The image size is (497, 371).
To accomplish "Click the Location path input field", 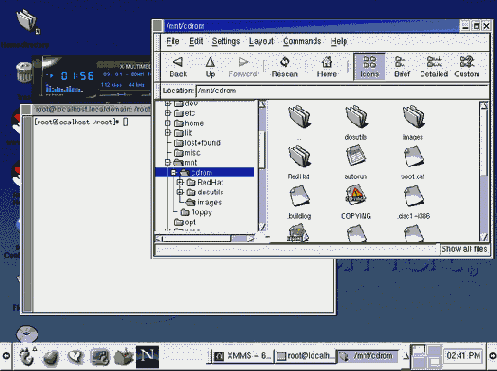I will pos(342,91).
